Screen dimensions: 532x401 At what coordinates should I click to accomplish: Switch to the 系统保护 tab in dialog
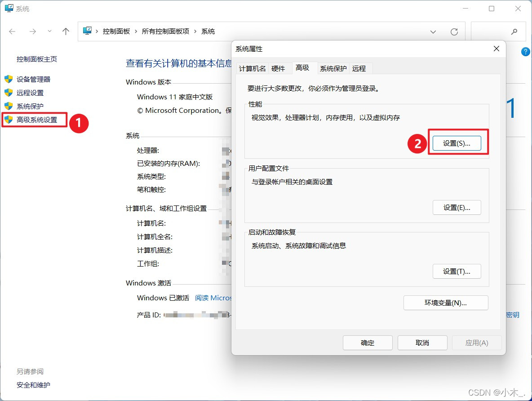(x=333, y=69)
